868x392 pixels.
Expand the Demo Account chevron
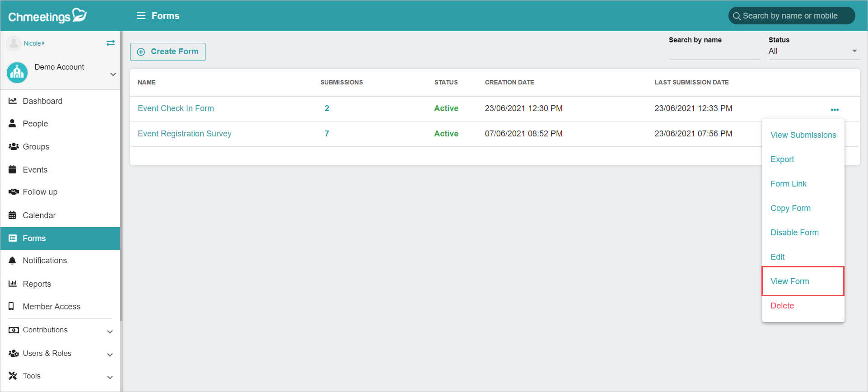point(113,74)
